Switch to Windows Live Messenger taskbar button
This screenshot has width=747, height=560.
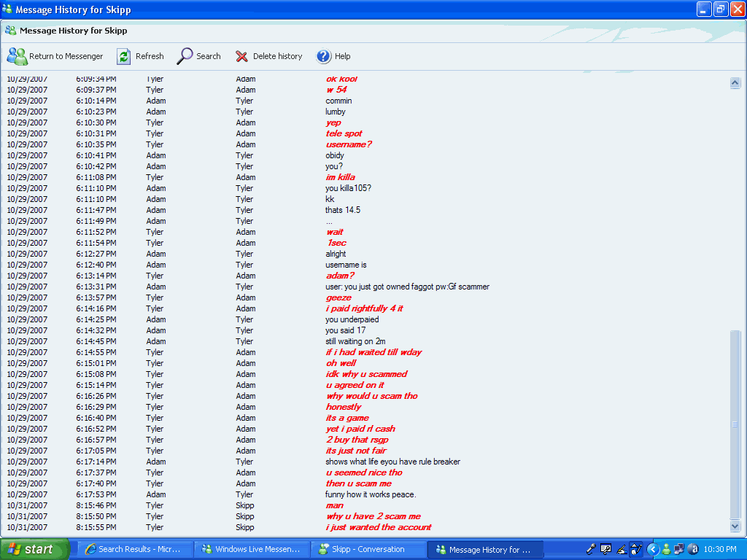(250, 549)
